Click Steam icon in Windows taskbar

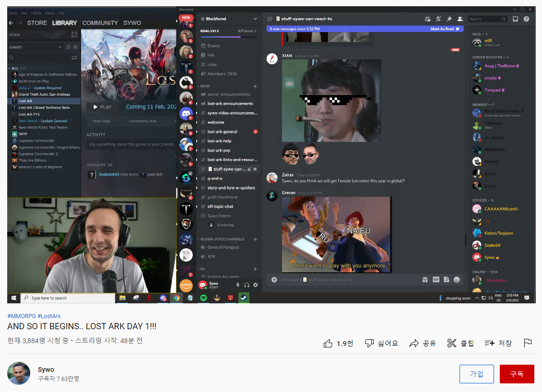click(x=244, y=298)
